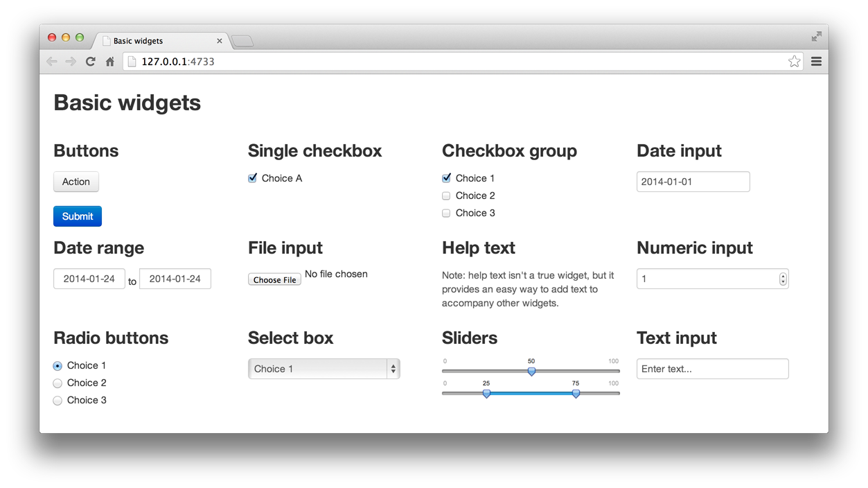
Task: Click the browser home icon
Action: (109, 62)
